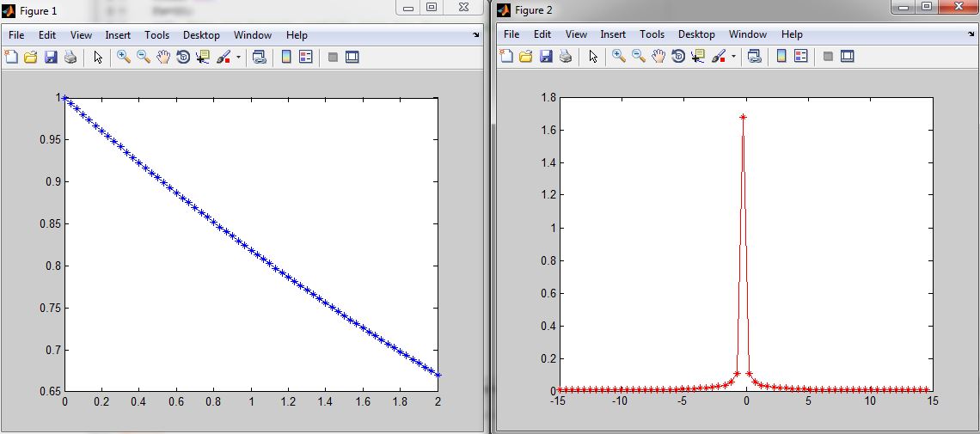Toggle Insert Colorbar in Figure 1
Viewport: 980px width, 434px height.
point(286,58)
